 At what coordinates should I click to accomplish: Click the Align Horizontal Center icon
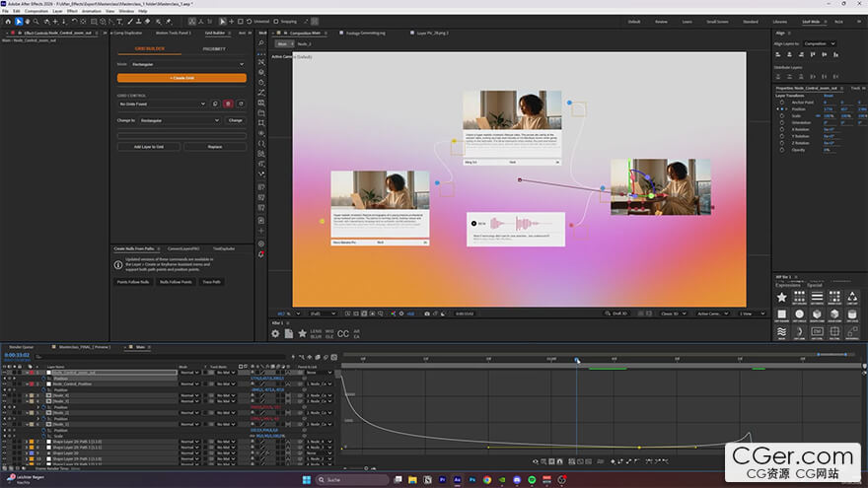point(789,55)
